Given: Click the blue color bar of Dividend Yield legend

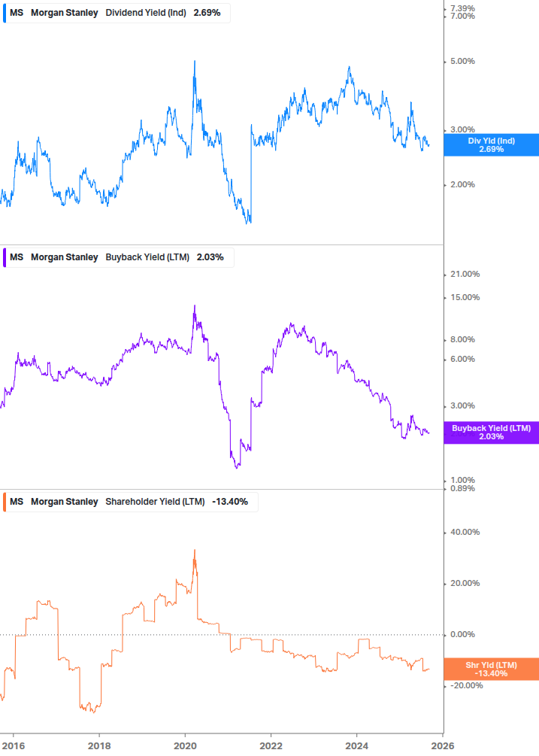Looking at the screenshot, I should click(x=5, y=13).
